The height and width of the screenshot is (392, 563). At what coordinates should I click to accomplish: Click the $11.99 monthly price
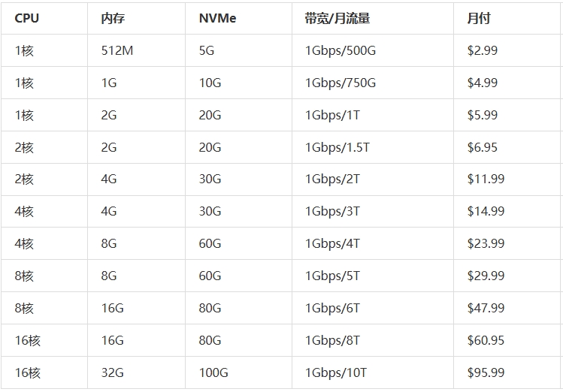(x=486, y=179)
